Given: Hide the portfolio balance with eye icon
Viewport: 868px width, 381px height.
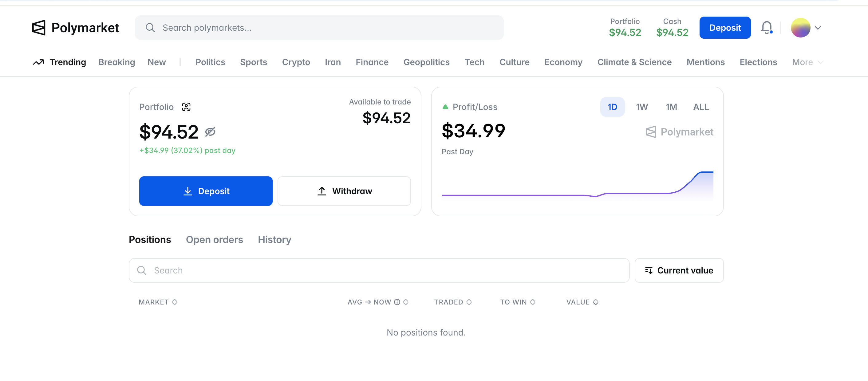Looking at the screenshot, I should click(210, 132).
